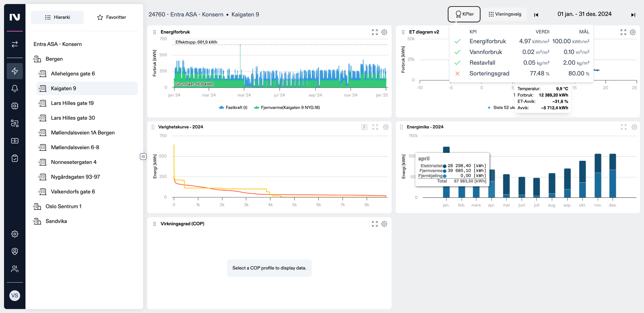Viewport: 644px width, 313px height.
Task: Open settings gear of Varighetskurve widget
Action: click(386, 127)
